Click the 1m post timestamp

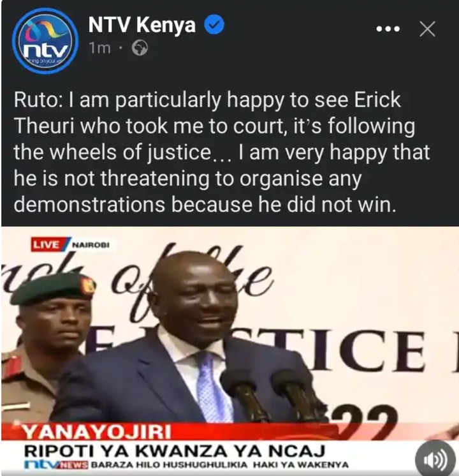point(99,48)
